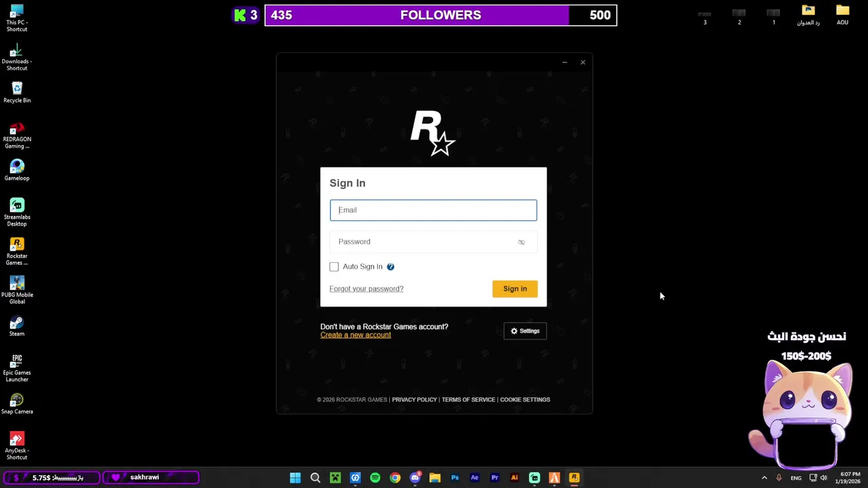868x488 pixels.
Task: Select the Arabic-named desktop folder
Action: [x=808, y=15]
